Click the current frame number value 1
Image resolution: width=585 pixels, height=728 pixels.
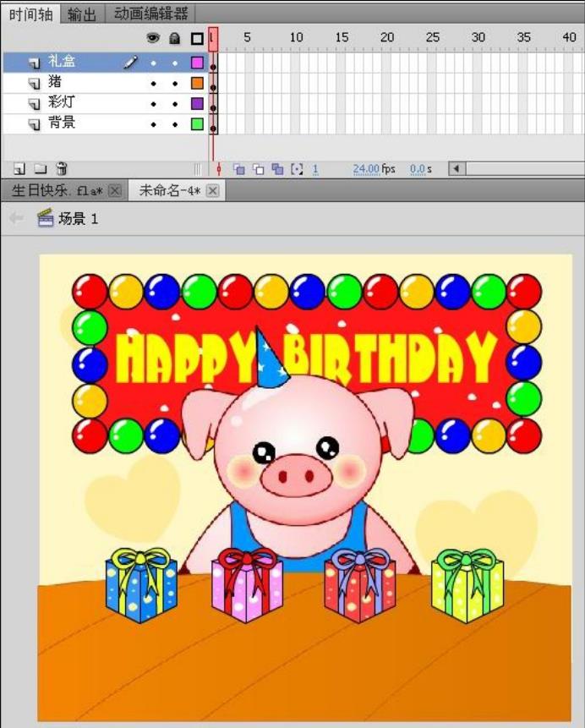315,169
